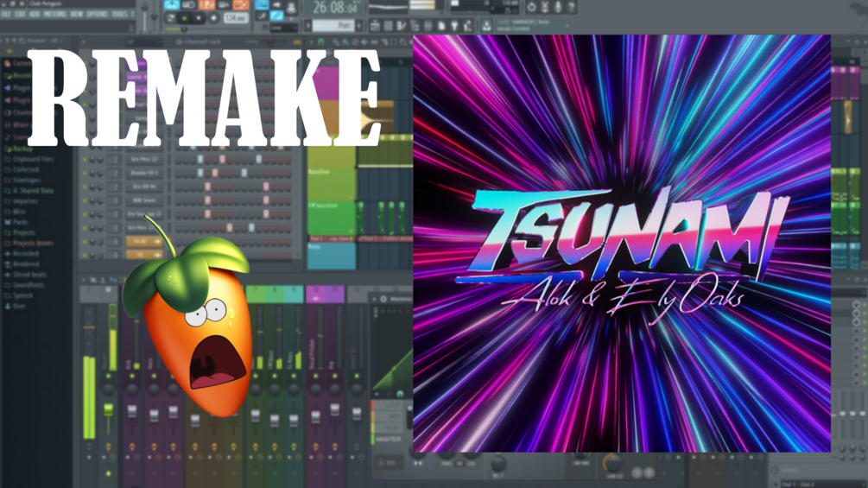The height and width of the screenshot is (488, 868).
Task: Select the playlist mute speaker tool
Action: [364, 41]
